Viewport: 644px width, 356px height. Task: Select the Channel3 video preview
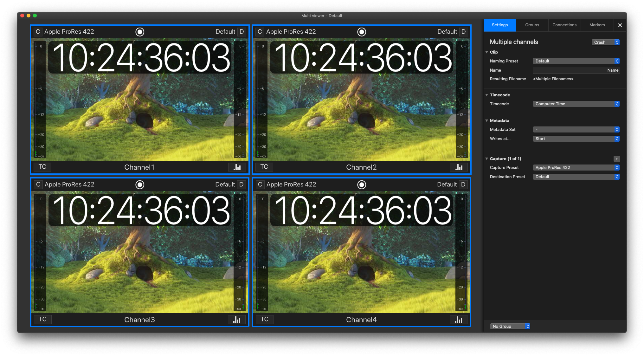[x=140, y=252]
